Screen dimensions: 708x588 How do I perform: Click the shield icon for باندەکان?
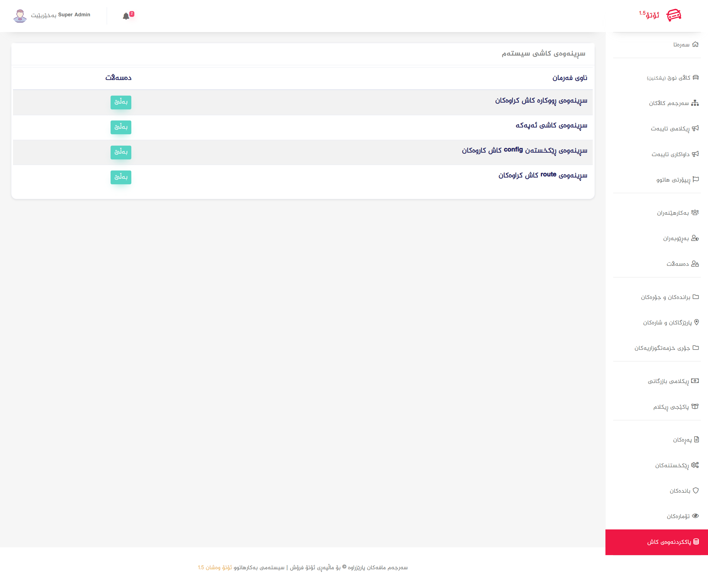696,491
